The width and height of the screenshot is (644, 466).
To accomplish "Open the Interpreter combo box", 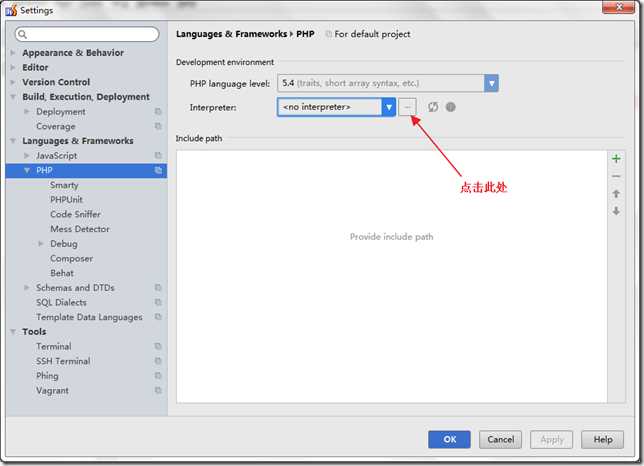I will tap(336, 107).
